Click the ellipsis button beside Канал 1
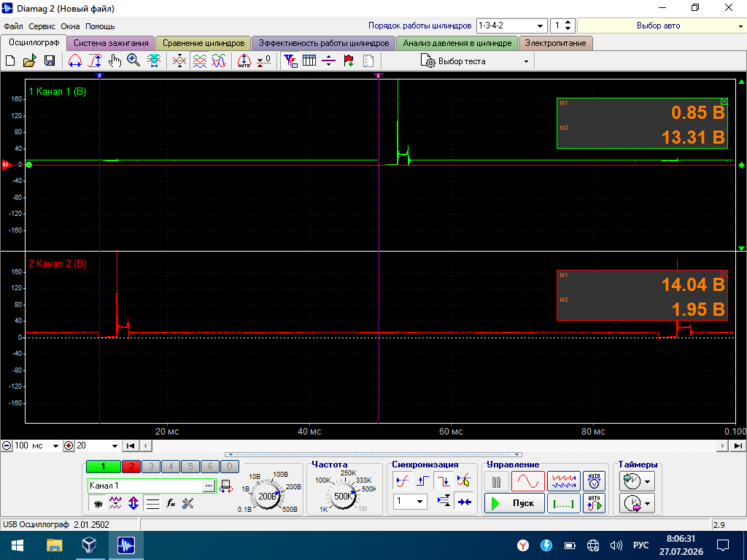The height and width of the screenshot is (560, 747). pyautogui.click(x=209, y=486)
